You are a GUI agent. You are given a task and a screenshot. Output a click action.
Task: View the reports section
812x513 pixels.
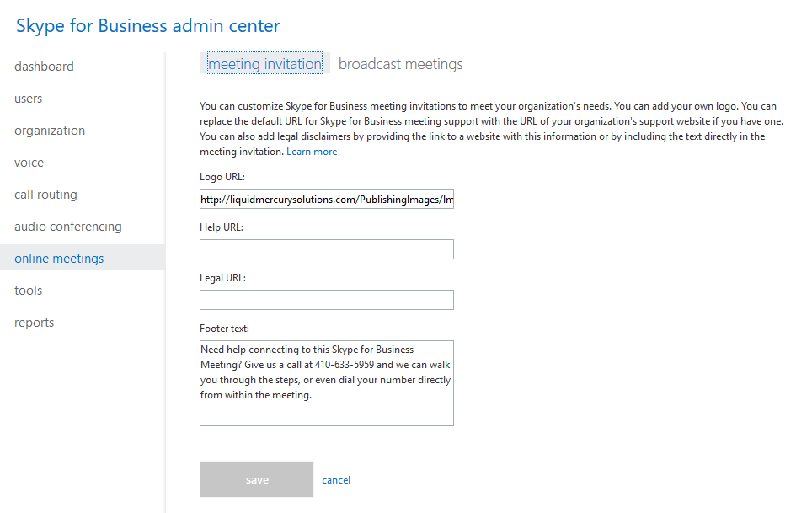point(35,323)
